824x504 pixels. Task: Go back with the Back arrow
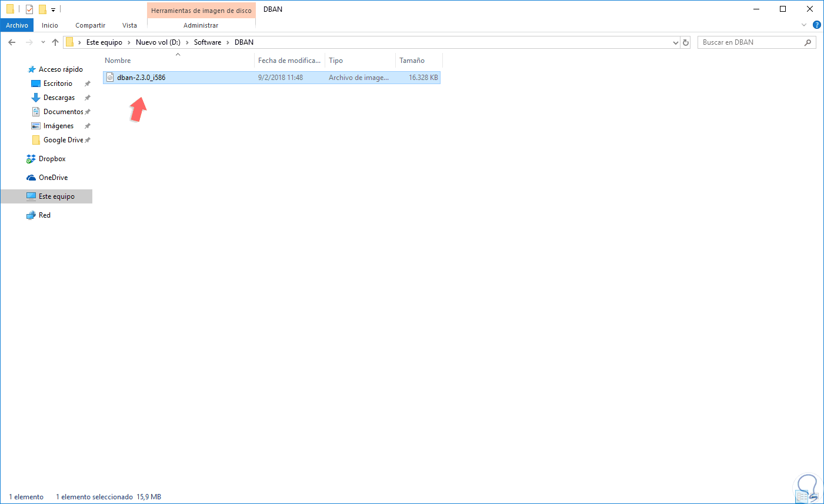point(12,42)
